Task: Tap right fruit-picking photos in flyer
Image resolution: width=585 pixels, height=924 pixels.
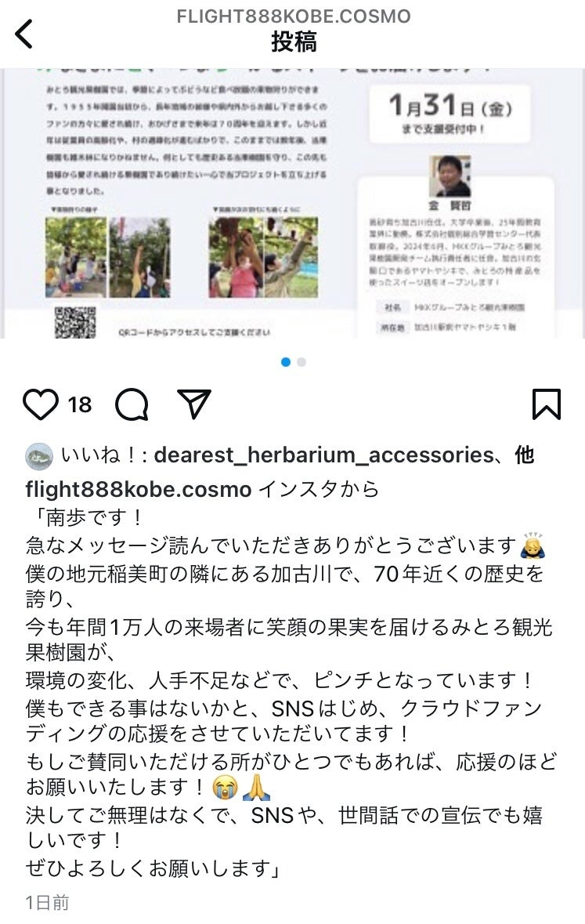Action: [263, 258]
